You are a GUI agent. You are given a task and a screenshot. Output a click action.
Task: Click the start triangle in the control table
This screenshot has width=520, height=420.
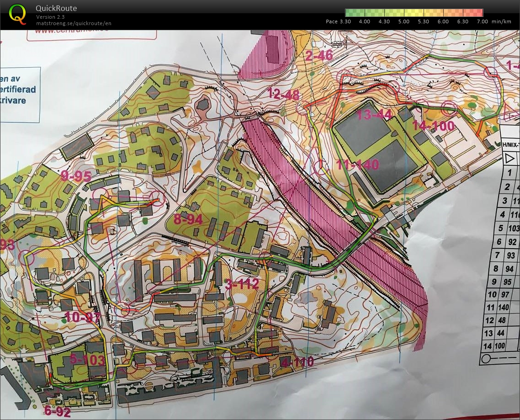[x=510, y=158]
